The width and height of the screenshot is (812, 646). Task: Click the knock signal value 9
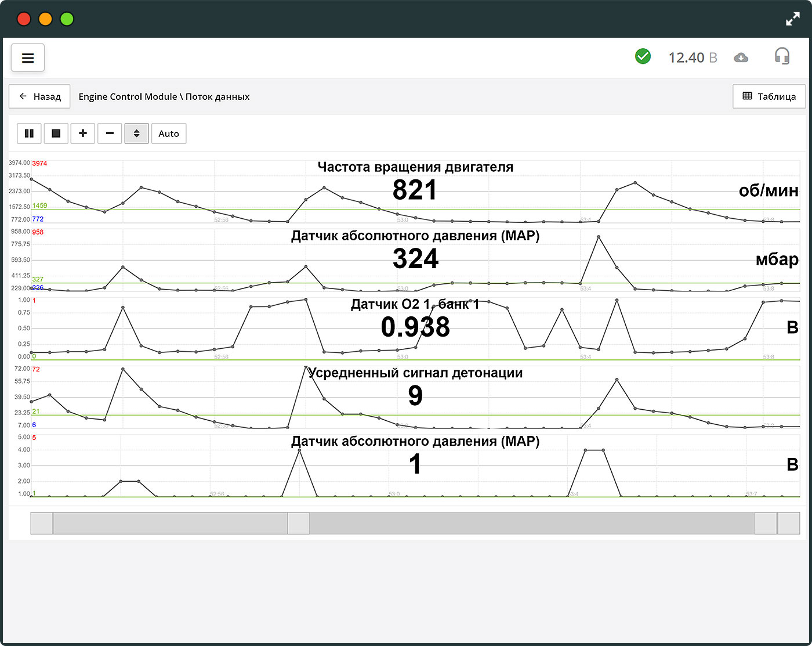[415, 396]
